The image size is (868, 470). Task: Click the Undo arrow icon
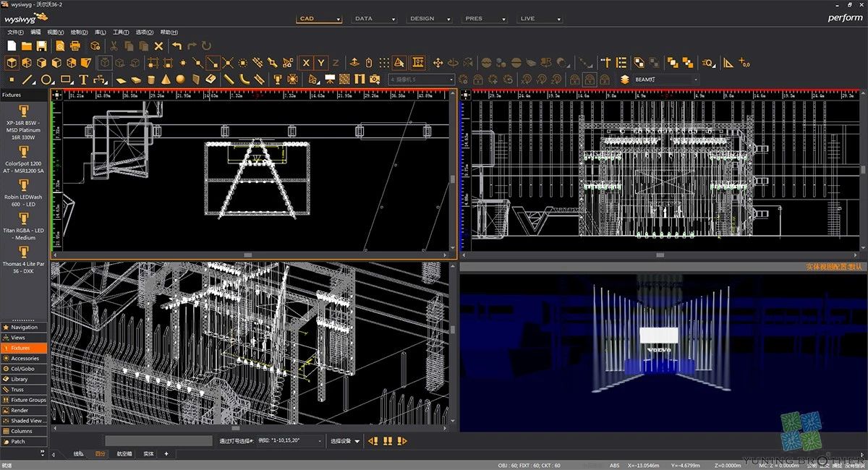[176, 46]
